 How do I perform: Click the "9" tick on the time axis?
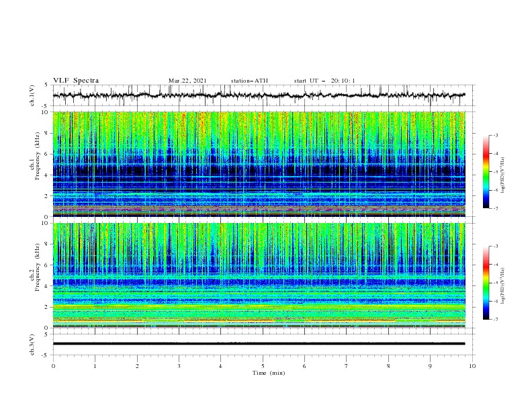(430, 366)
